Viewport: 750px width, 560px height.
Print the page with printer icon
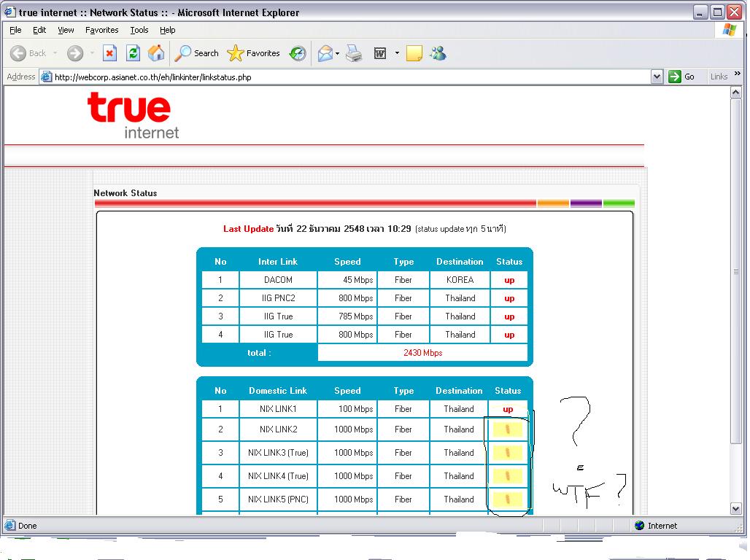tap(354, 53)
